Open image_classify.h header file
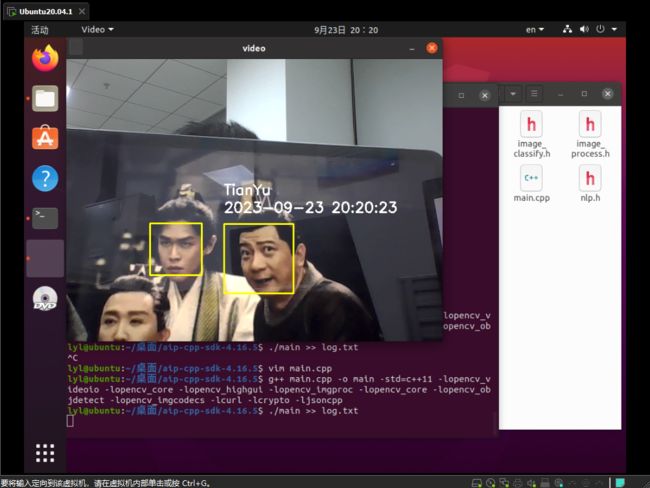The height and width of the screenshot is (488, 650). pos(531,134)
